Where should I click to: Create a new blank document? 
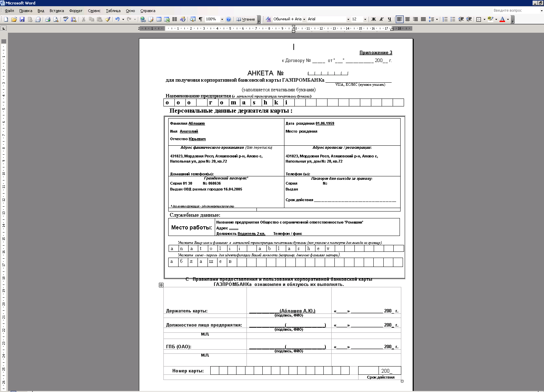[6, 19]
